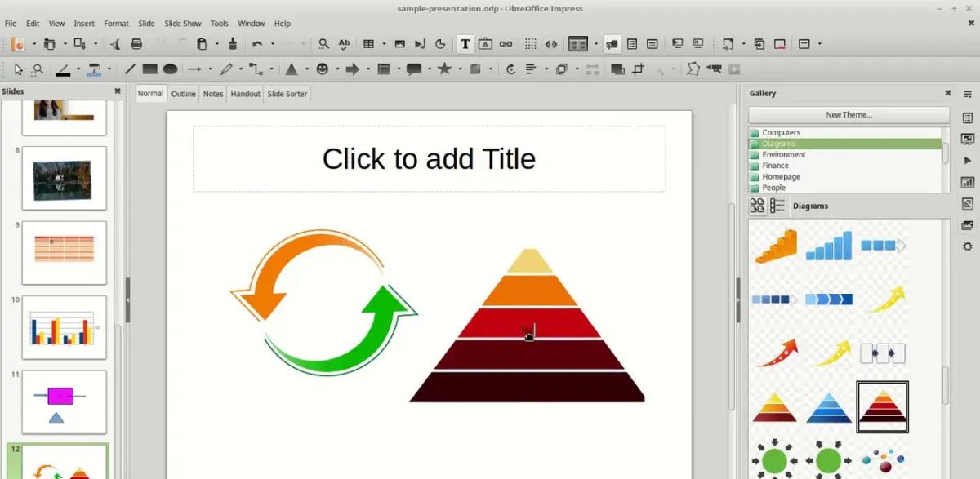The width and height of the screenshot is (980, 479).
Task: Switch Gallery to Icon View
Action: pyautogui.click(x=757, y=206)
